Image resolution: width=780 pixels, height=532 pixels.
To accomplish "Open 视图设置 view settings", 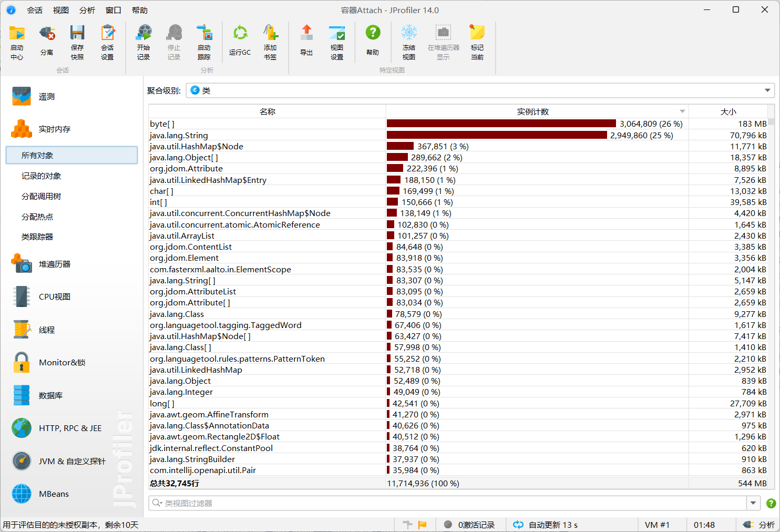I will click(337, 42).
